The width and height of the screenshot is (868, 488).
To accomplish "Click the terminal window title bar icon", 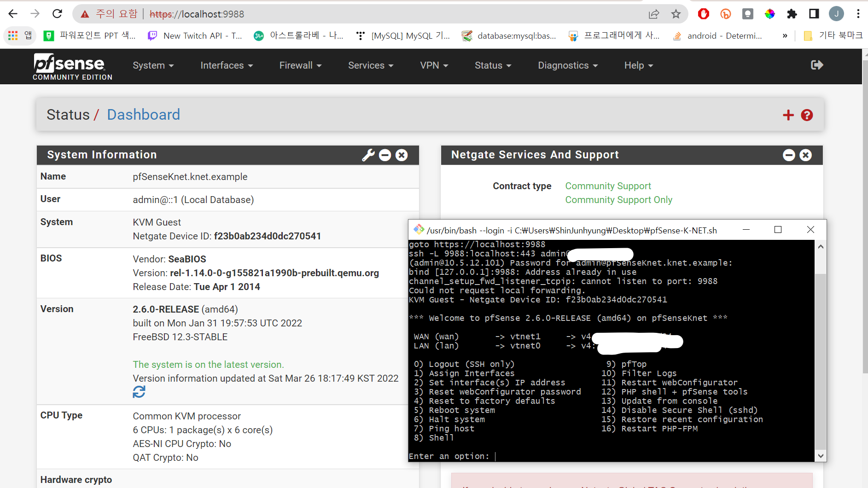I will (x=418, y=229).
